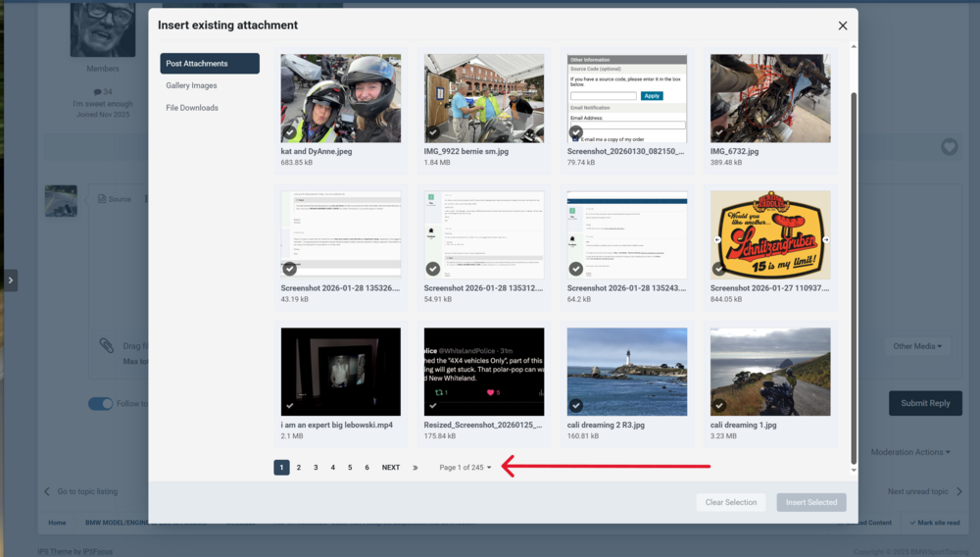This screenshot has width=980, height=557.
Task: Jump to last page with double-chevron icon
Action: tap(415, 468)
